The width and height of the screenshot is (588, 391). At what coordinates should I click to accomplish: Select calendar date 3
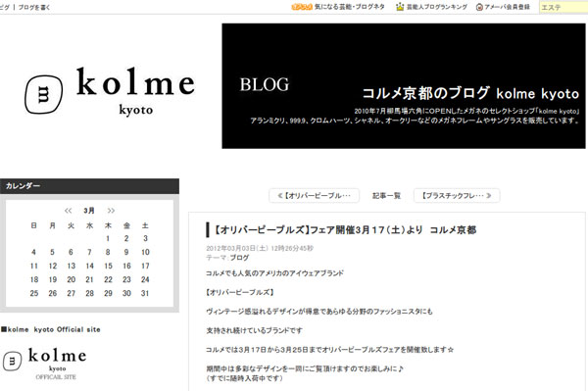(145, 238)
